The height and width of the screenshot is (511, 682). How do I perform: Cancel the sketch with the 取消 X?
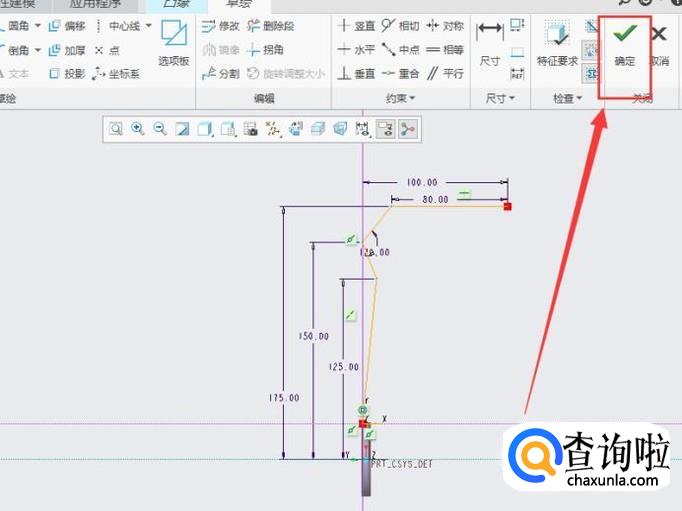pyautogui.click(x=659, y=44)
